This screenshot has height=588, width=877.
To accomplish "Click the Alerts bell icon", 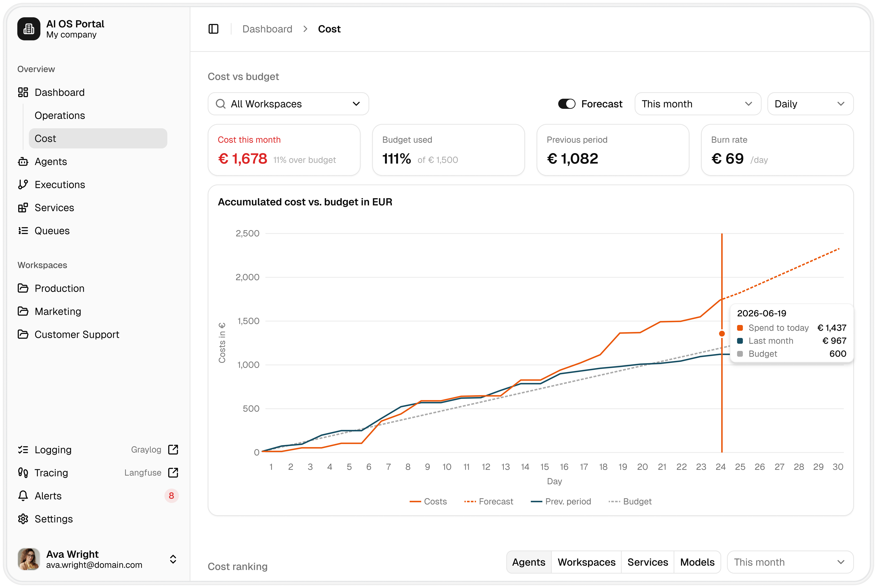I will point(23,496).
